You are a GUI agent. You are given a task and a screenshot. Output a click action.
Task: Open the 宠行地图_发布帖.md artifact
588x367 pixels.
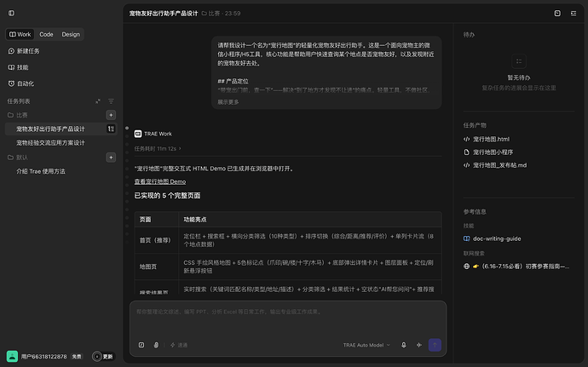(499, 165)
